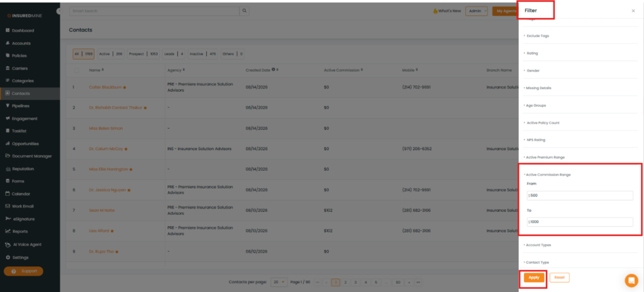The width and height of the screenshot is (644, 292).
Task: Switch to the Prospect tab
Action: tap(143, 54)
